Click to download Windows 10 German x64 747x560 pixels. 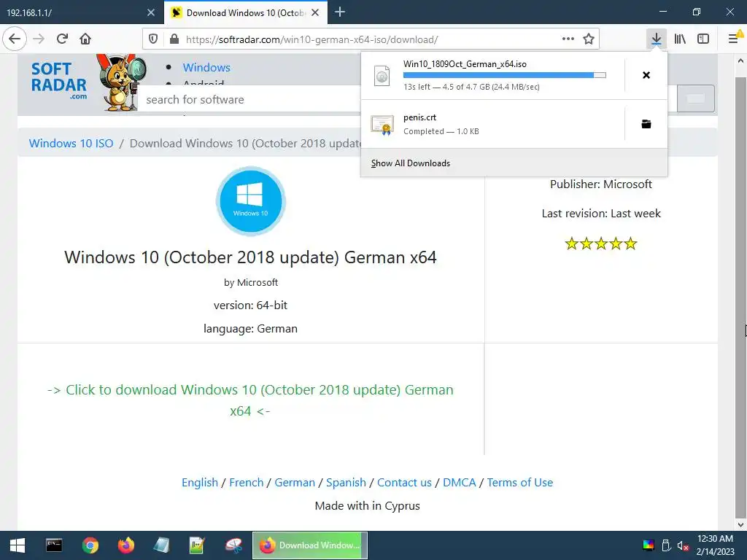pos(250,400)
